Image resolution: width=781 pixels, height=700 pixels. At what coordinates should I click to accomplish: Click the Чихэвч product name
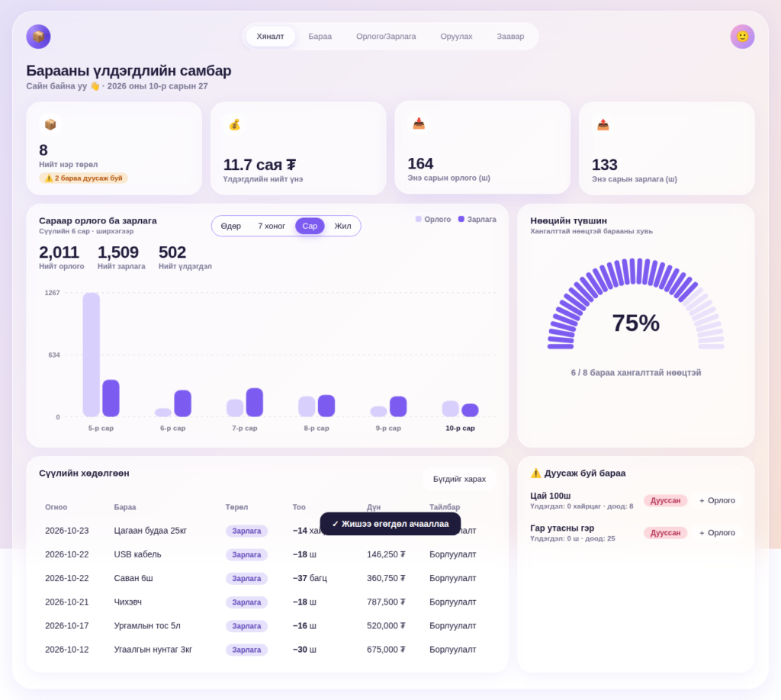[x=128, y=602]
